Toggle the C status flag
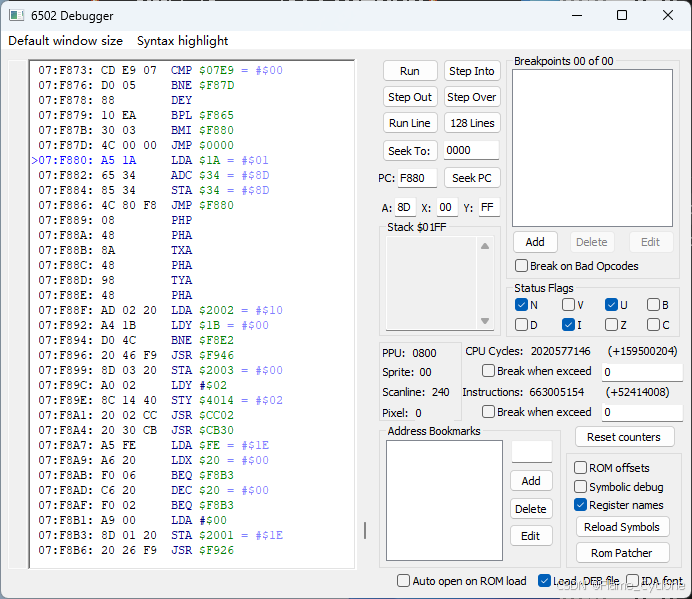The width and height of the screenshot is (692, 599). (658, 325)
